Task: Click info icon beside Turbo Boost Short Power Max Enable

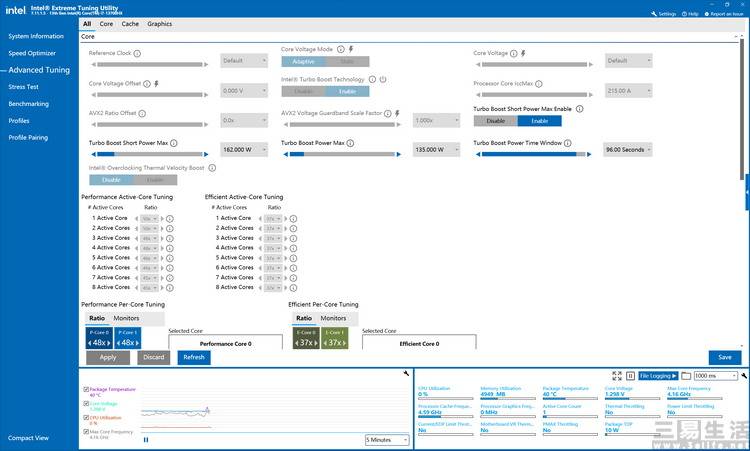Action: point(580,109)
